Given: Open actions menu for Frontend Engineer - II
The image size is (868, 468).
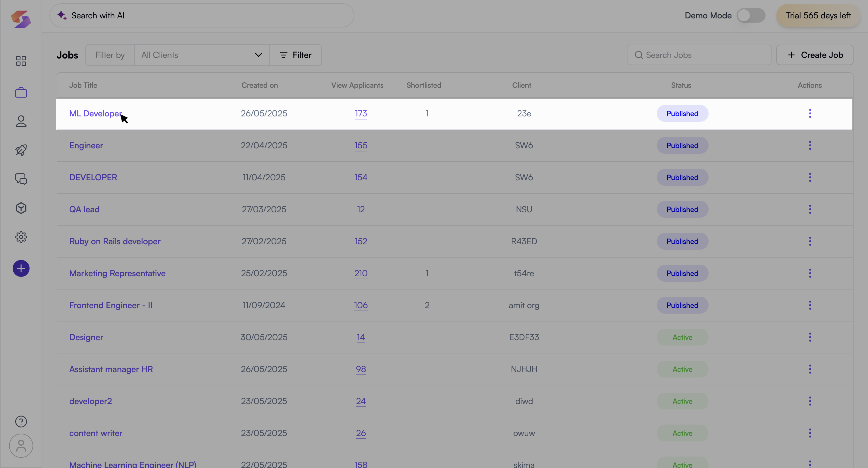Looking at the screenshot, I should click(x=810, y=305).
